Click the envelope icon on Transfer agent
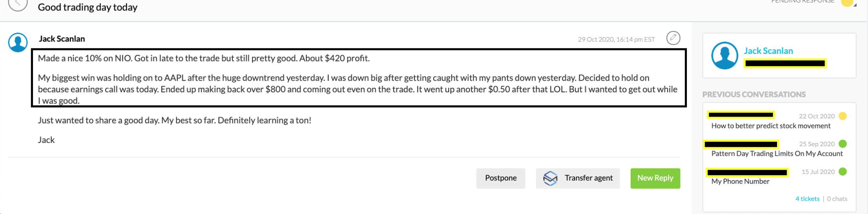Image resolution: width=868 pixels, height=214 pixels. (x=550, y=178)
